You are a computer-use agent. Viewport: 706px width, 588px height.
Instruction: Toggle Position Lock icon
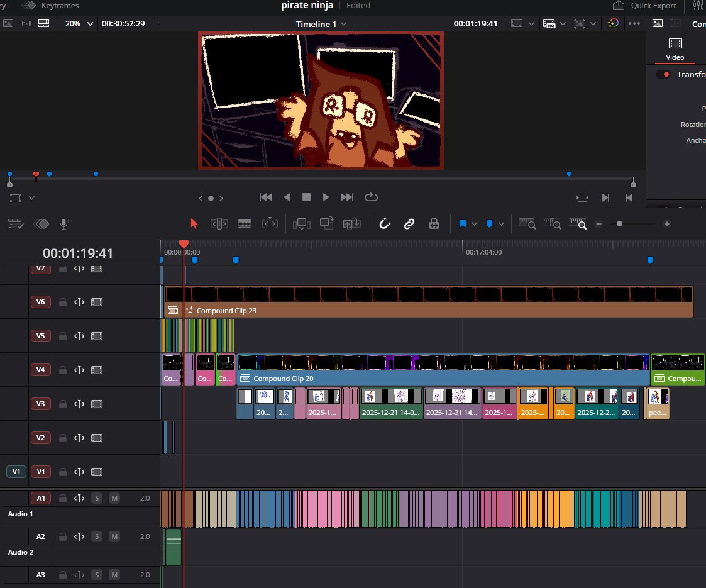click(434, 224)
